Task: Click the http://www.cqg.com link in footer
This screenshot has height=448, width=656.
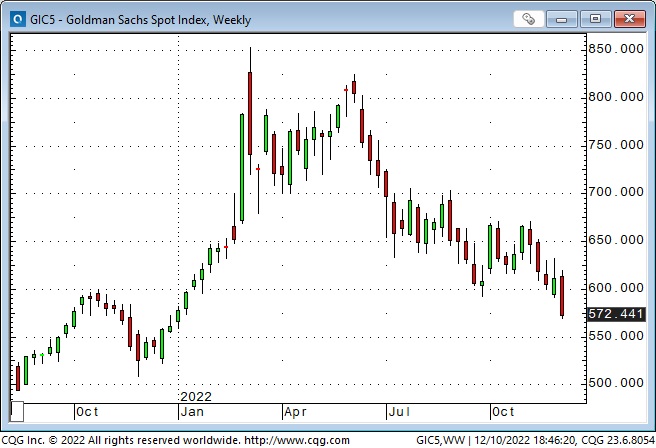Action: point(297,440)
